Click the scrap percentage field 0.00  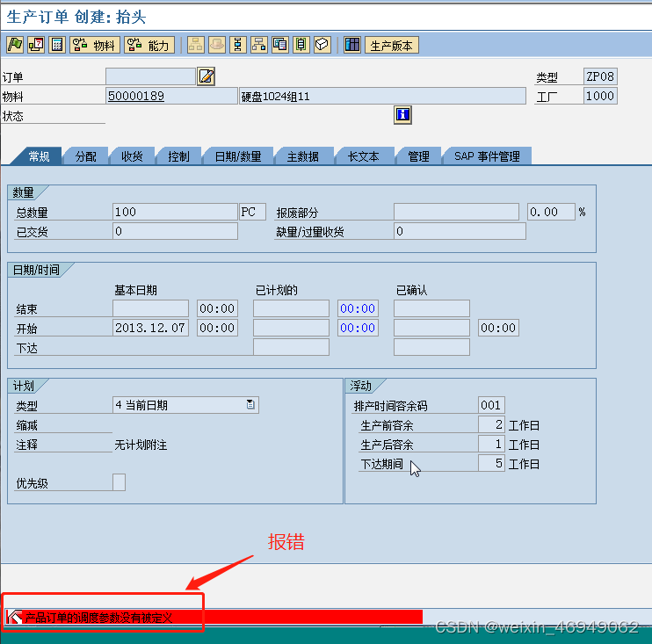point(551,212)
